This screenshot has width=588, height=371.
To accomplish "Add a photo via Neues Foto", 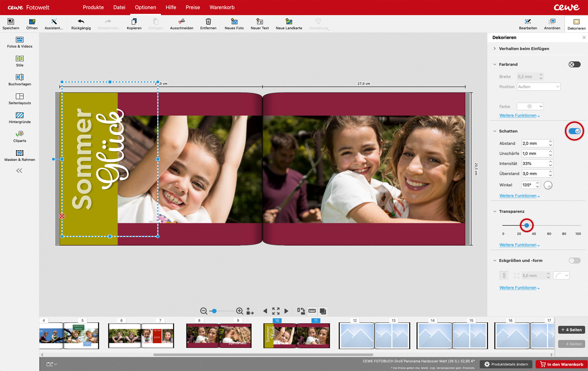I will (234, 24).
